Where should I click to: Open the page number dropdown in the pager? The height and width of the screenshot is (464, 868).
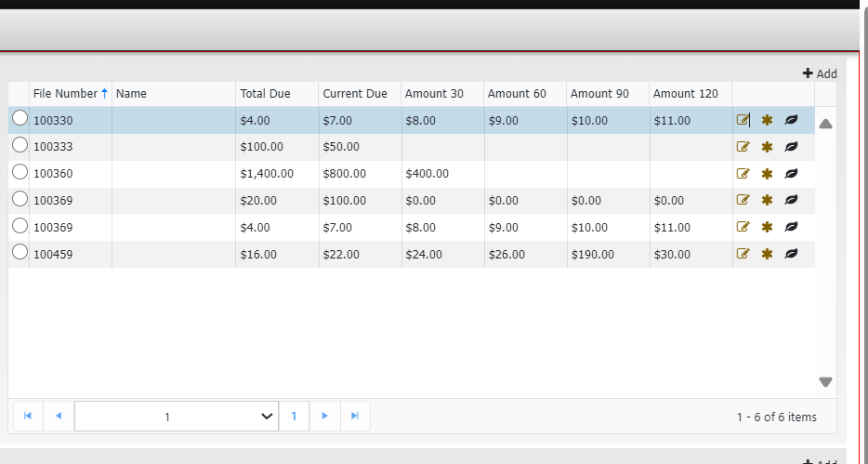click(177, 417)
